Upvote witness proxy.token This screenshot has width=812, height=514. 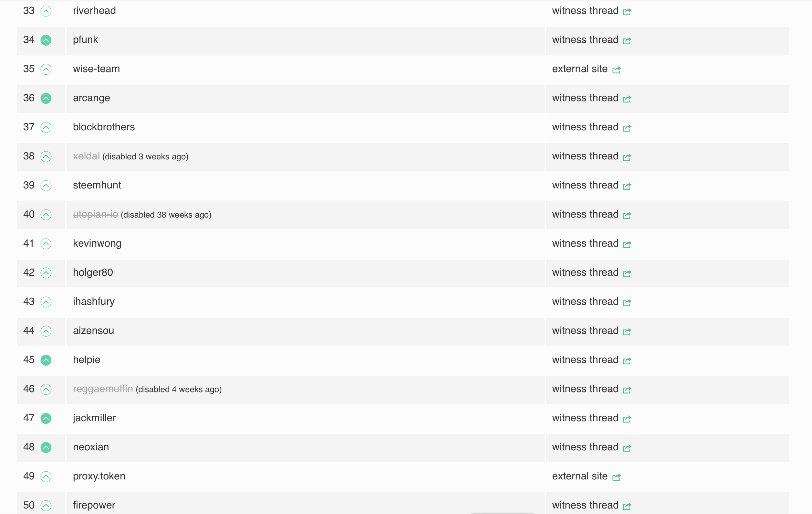(x=46, y=477)
